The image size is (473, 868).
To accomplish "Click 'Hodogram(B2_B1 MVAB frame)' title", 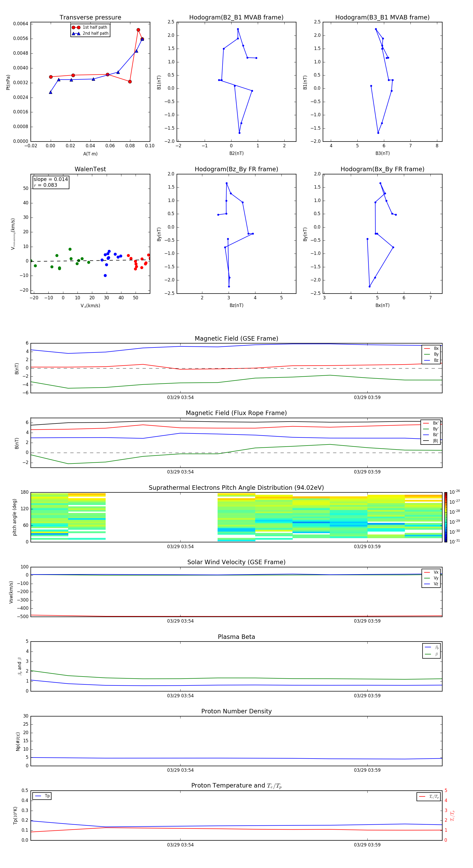I will (x=236, y=18).
